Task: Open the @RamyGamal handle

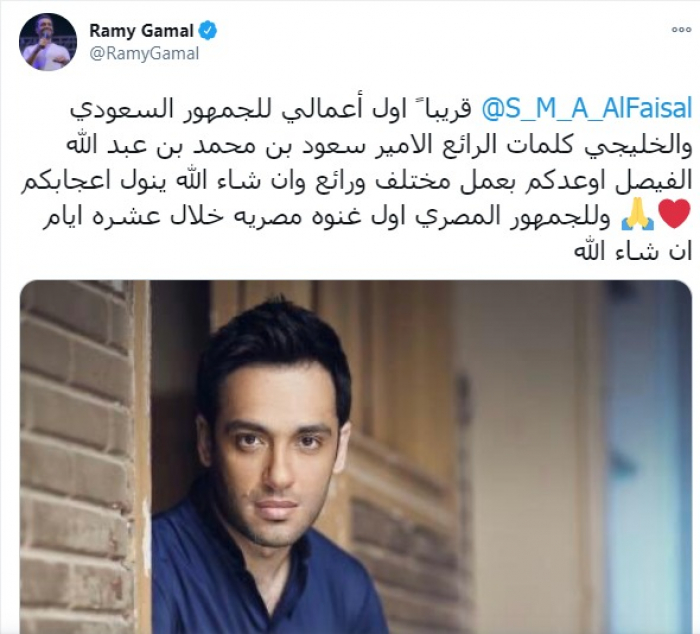Action: click(x=144, y=54)
